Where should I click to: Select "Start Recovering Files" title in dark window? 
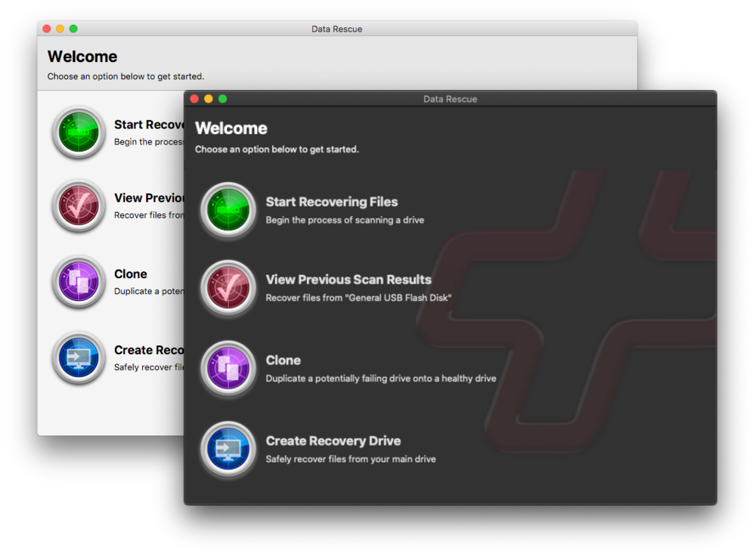tap(331, 202)
